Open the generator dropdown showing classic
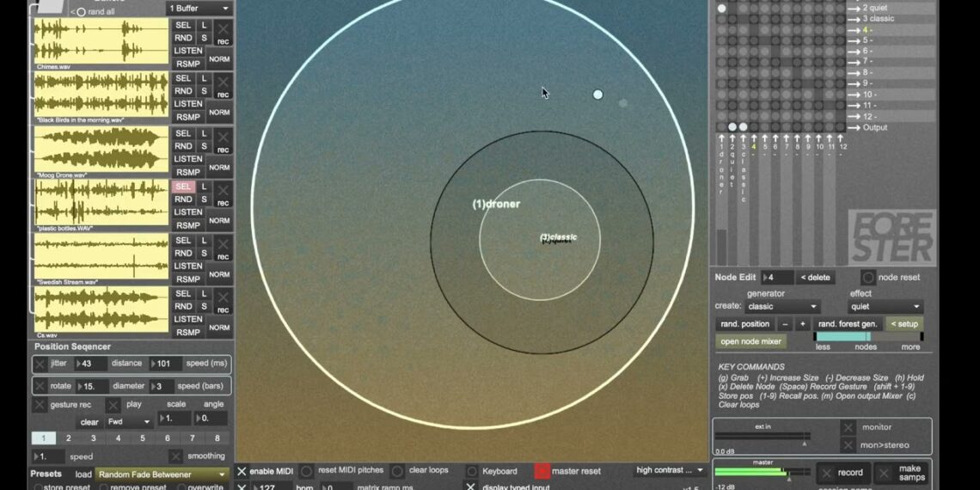 click(781, 307)
